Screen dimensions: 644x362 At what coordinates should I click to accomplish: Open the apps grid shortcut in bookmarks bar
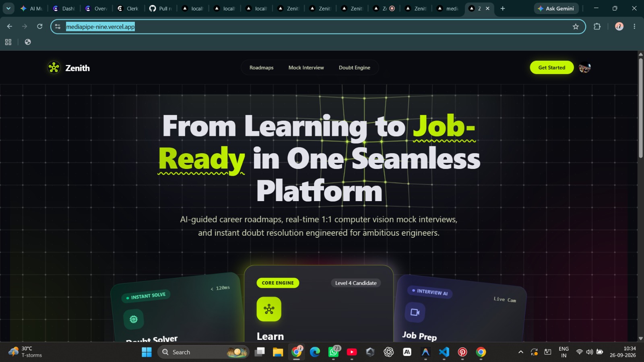coord(8,42)
